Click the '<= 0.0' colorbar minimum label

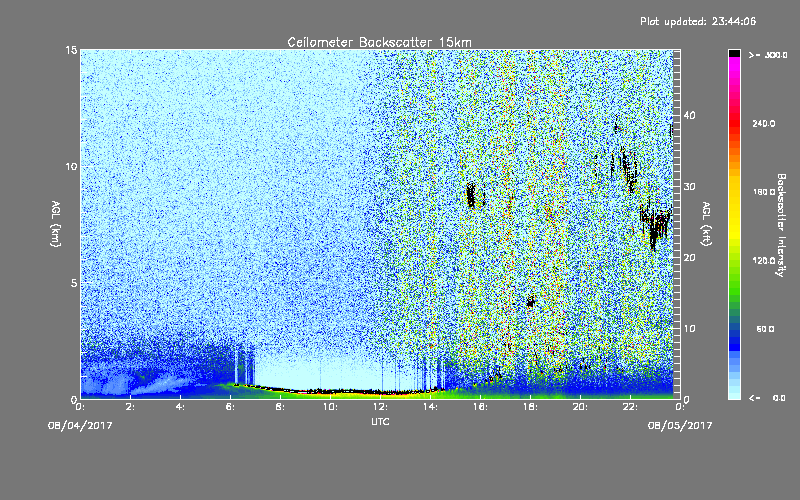tap(767, 398)
